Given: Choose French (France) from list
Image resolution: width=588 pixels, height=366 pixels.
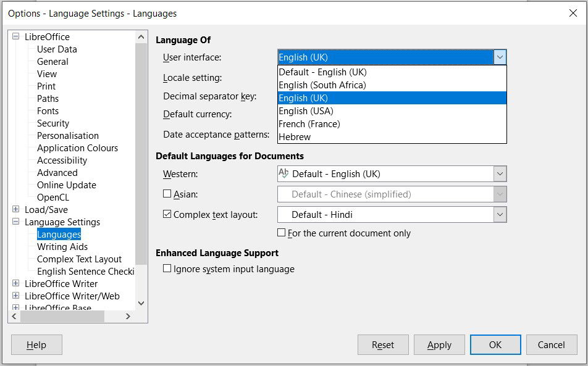Looking at the screenshot, I should coord(392,124).
